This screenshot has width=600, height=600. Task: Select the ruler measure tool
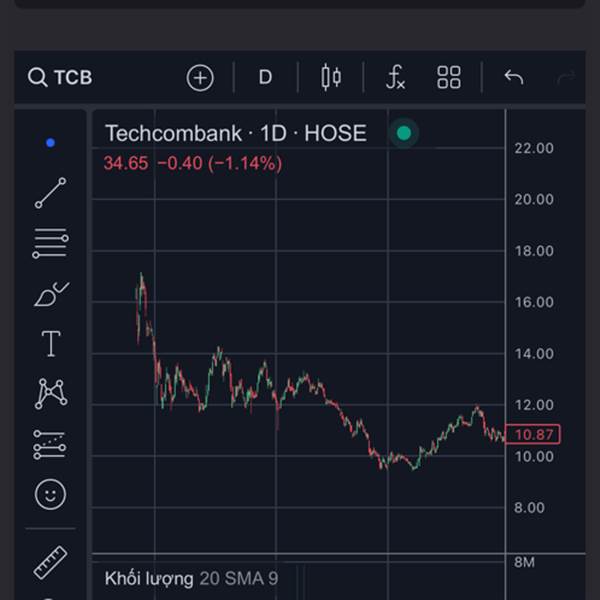coord(50,562)
